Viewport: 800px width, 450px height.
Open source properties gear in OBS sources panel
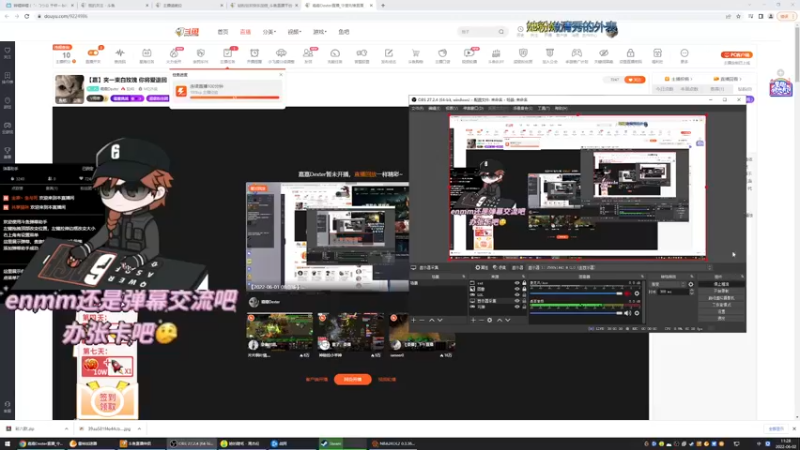(489, 320)
